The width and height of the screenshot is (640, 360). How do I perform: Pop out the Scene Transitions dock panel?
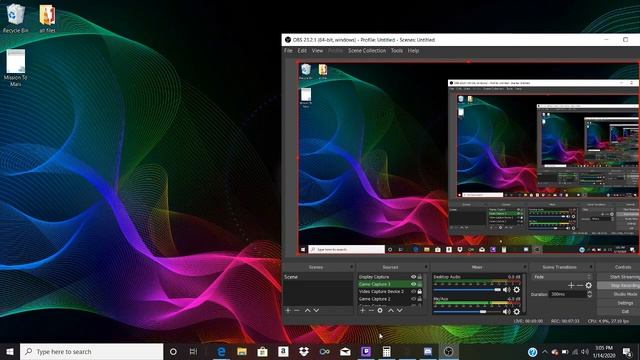point(591,267)
